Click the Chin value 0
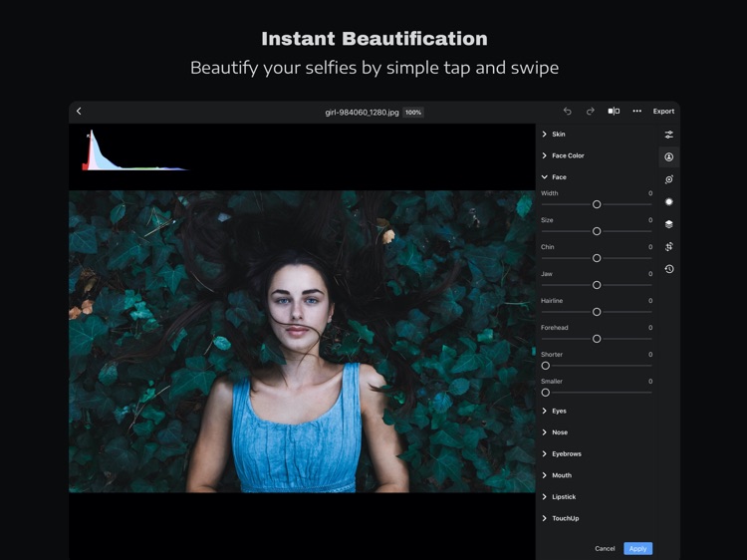The image size is (747, 560). point(649,247)
